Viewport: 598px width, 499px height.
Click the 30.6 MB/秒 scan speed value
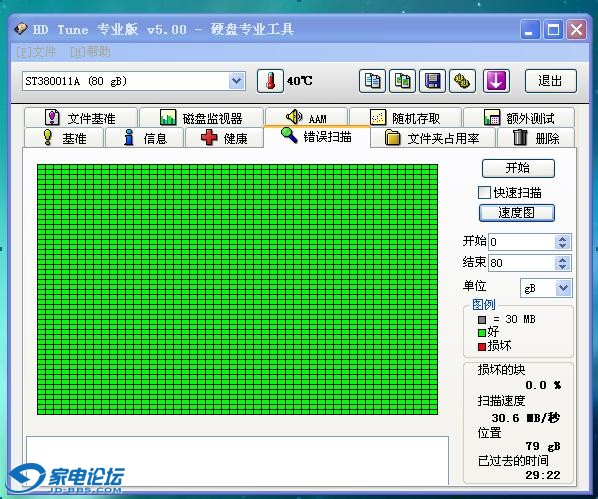point(526,418)
